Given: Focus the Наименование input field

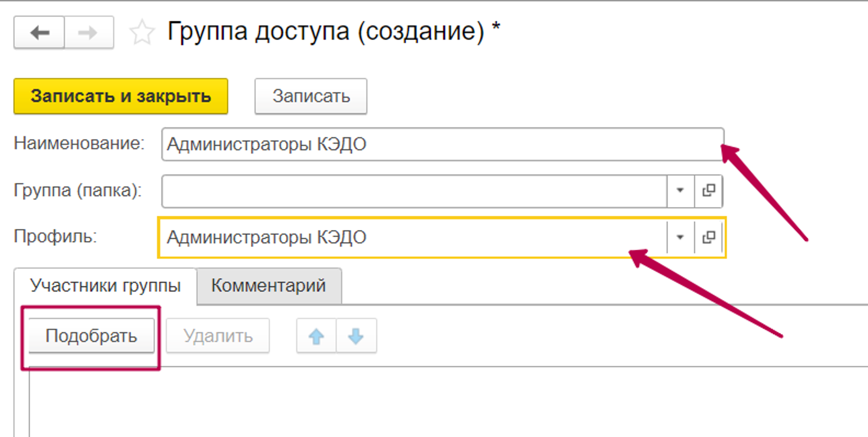Looking at the screenshot, I should [439, 144].
